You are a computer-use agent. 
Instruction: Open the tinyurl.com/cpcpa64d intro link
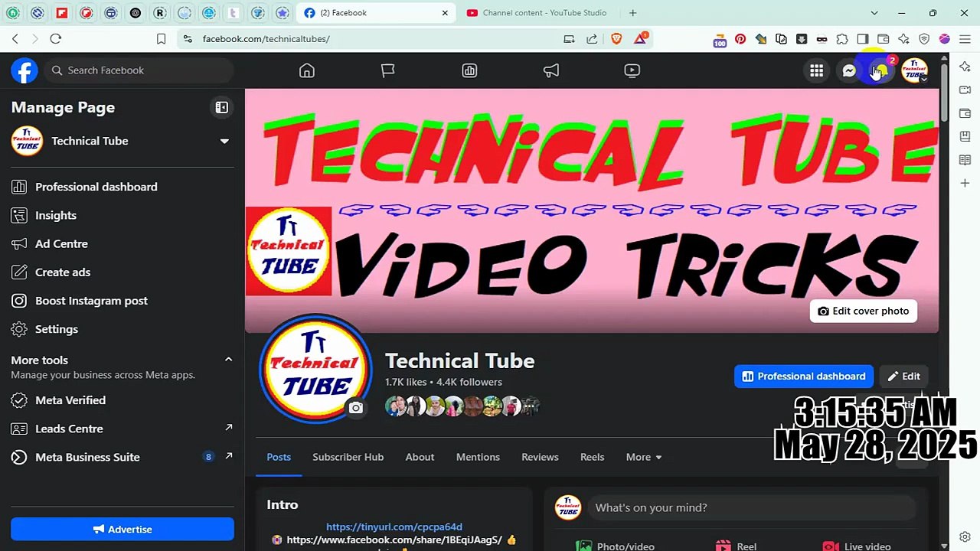click(394, 527)
